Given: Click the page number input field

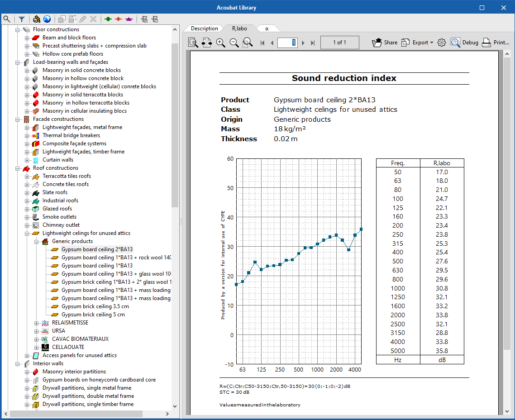Looking at the screenshot, I should (x=287, y=43).
